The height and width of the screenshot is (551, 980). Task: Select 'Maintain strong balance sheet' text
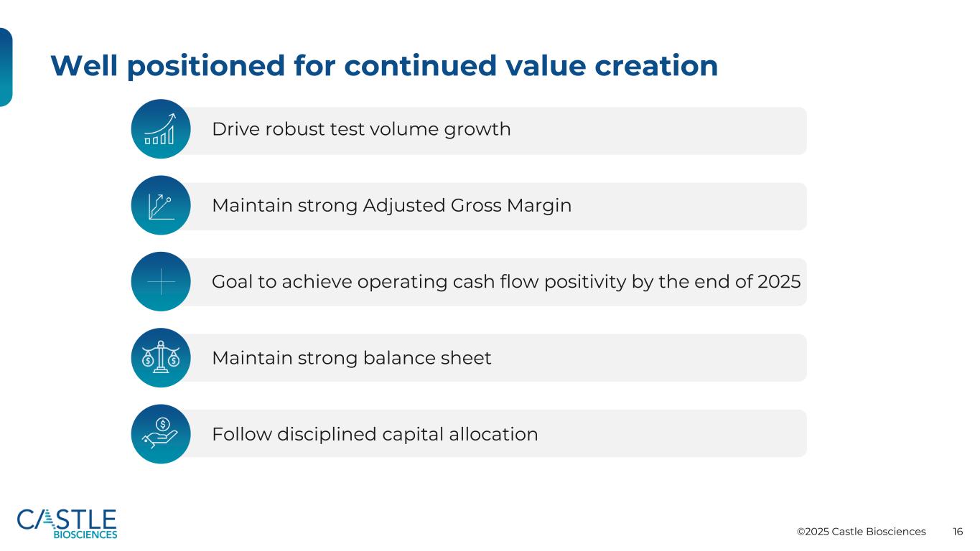click(351, 358)
